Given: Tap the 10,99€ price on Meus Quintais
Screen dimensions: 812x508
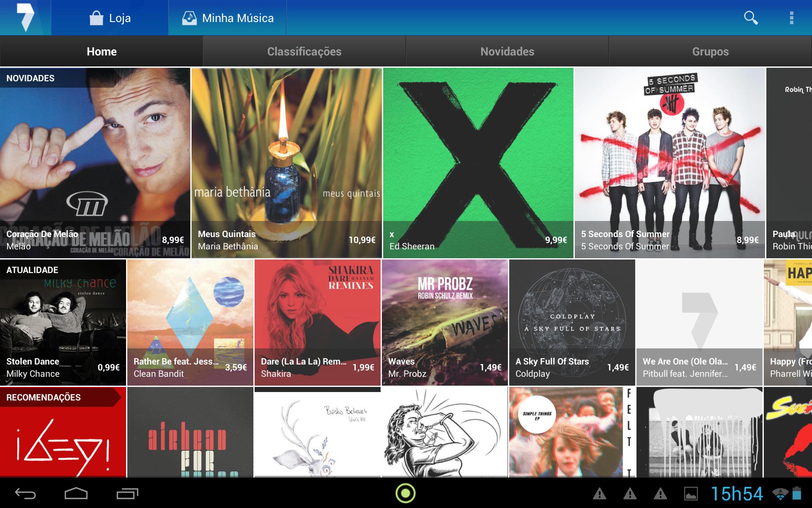Looking at the screenshot, I should pyautogui.click(x=362, y=240).
